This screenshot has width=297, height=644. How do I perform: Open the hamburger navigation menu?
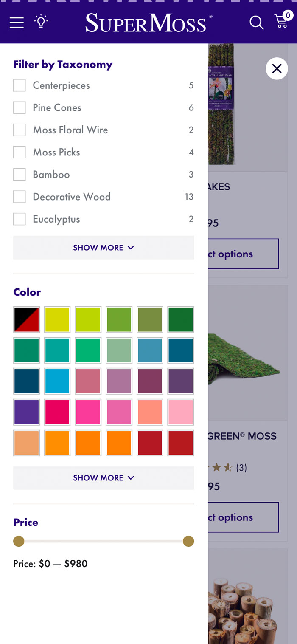16,23
